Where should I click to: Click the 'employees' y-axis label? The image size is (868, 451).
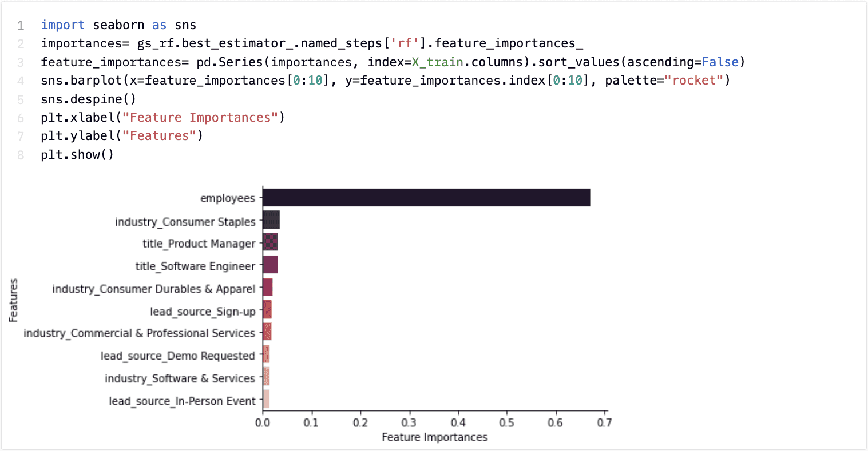228,198
